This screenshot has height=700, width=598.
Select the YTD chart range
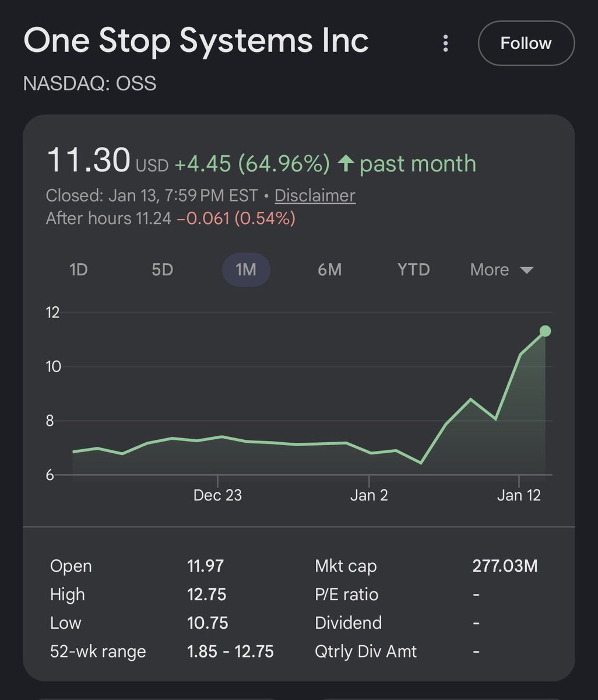[x=413, y=269]
